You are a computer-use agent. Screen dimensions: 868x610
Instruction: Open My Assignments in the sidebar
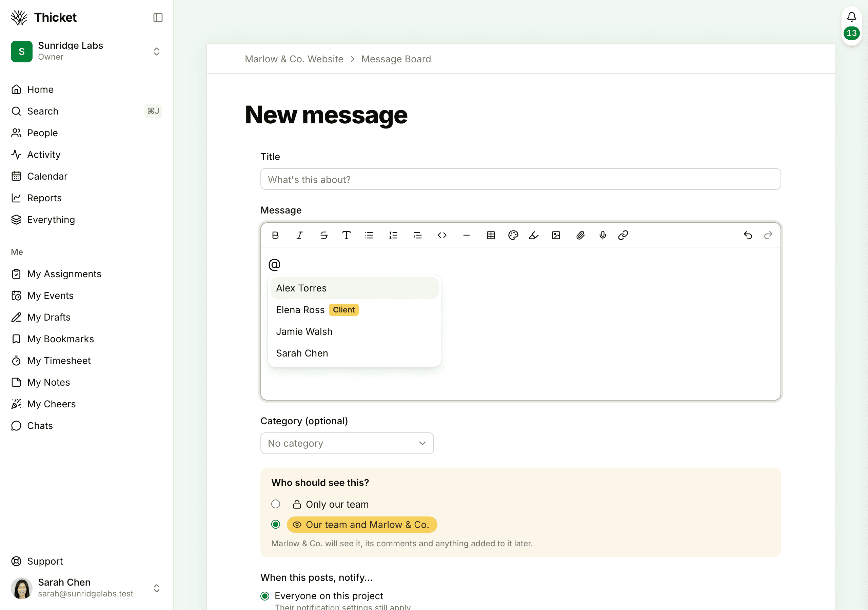(x=86, y=273)
